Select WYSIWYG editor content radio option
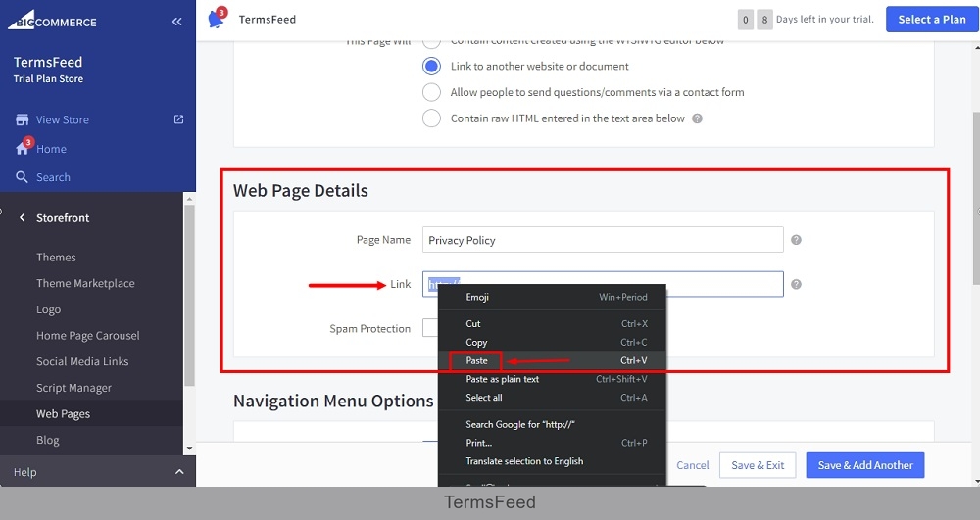Image resolution: width=980 pixels, height=520 pixels. 431,43
